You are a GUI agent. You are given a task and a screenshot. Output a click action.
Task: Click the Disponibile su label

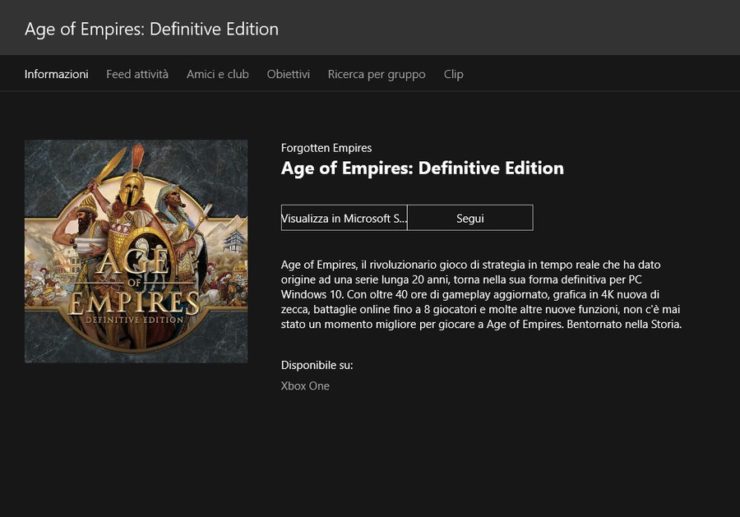[317, 365]
